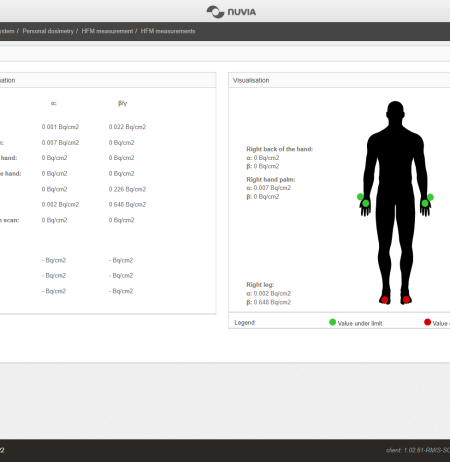Click the red legend dot
The height and width of the screenshot is (462, 450).
tap(427, 322)
